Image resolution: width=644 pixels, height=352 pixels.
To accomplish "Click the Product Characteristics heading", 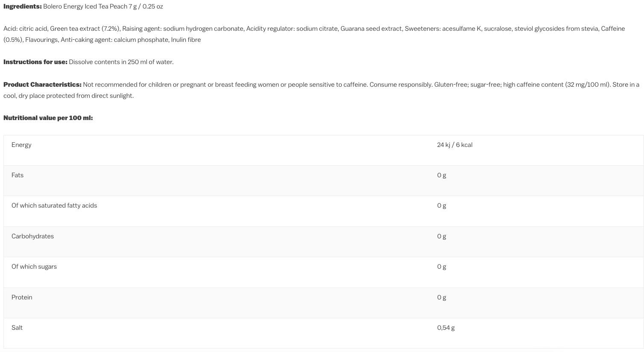I will (42, 85).
